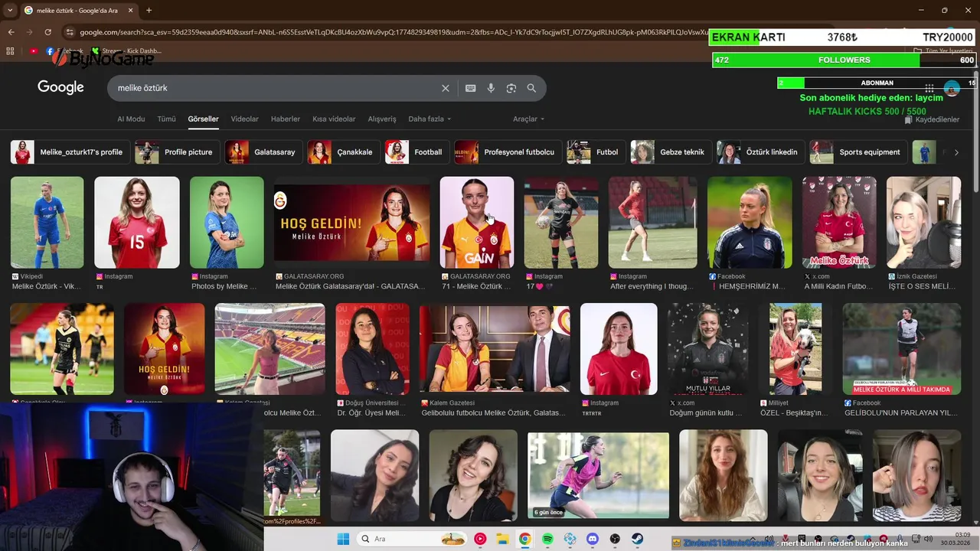Click the Chrome icon in the taskbar
The image size is (980, 551).
[524, 539]
